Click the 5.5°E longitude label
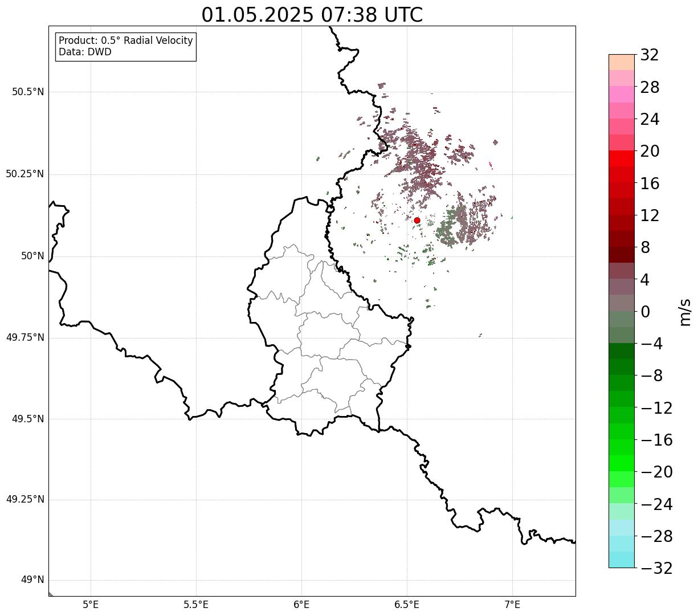698x616 pixels. tap(196, 605)
